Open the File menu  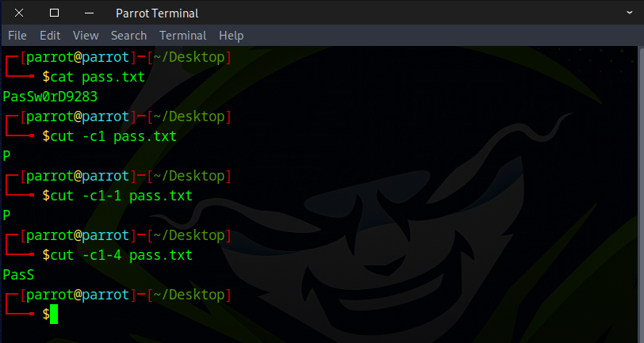[x=17, y=36]
